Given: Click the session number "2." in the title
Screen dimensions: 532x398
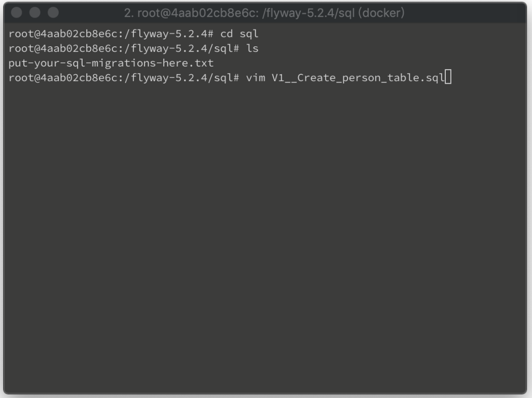Looking at the screenshot, I should (129, 13).
